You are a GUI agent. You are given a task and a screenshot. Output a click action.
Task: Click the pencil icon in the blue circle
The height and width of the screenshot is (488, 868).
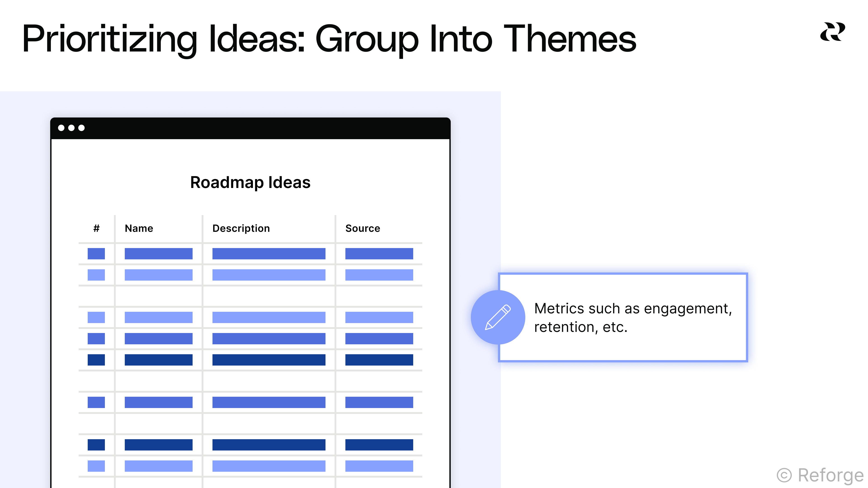(x=498, y=317)
